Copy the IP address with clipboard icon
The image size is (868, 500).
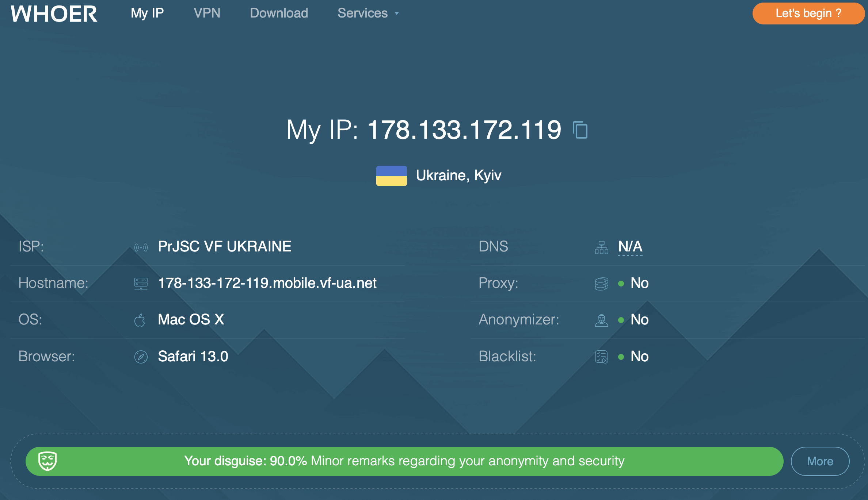pos(580,130)
